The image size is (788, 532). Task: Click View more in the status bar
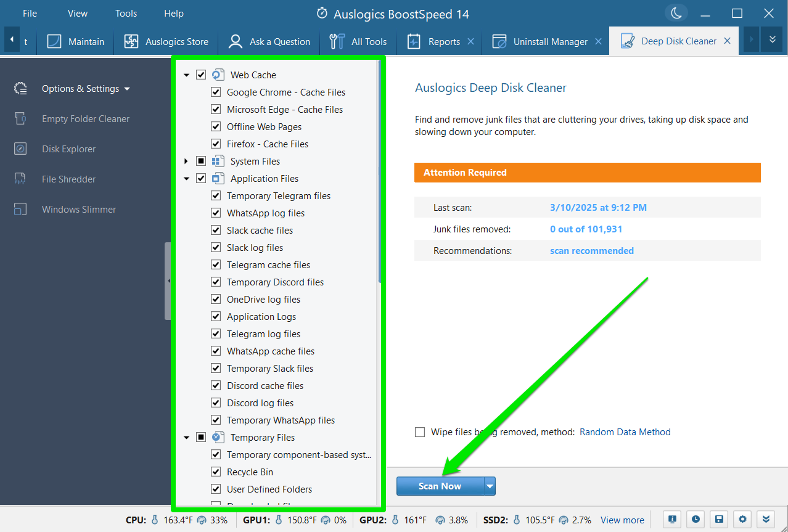622,520
